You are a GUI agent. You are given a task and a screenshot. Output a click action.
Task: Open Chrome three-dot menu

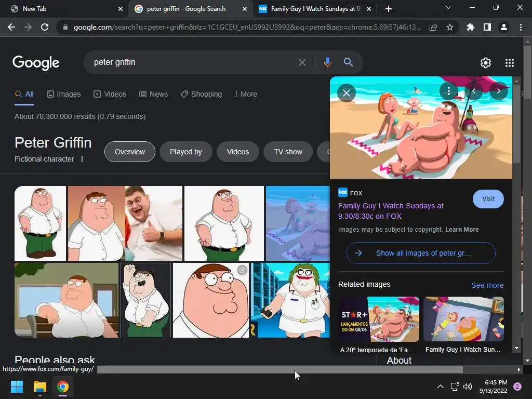(521, 27)
